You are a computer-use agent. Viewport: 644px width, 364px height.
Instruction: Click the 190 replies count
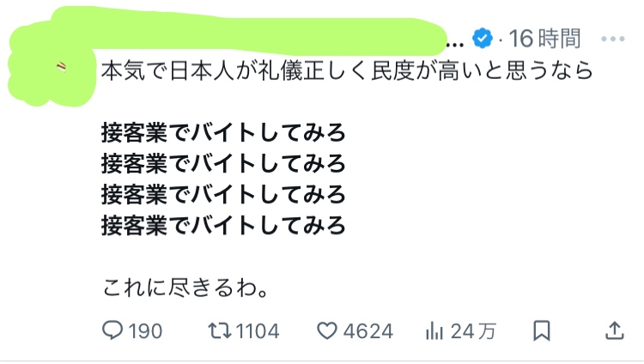click(145, 331)
